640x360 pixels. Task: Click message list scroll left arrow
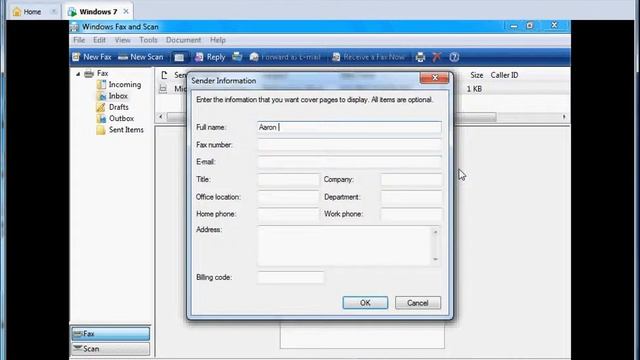(160, 117)
